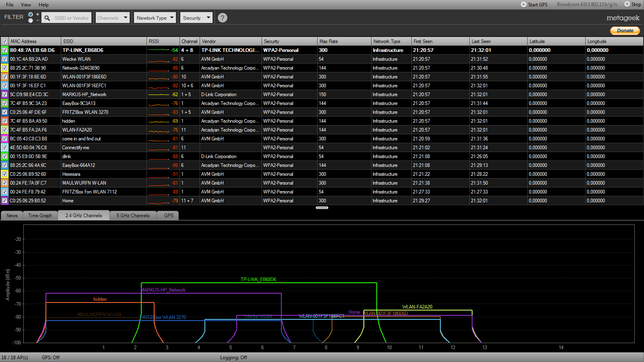Sort by the MAC Address column header
The image size is (644, 362).
tap(35, 41)
